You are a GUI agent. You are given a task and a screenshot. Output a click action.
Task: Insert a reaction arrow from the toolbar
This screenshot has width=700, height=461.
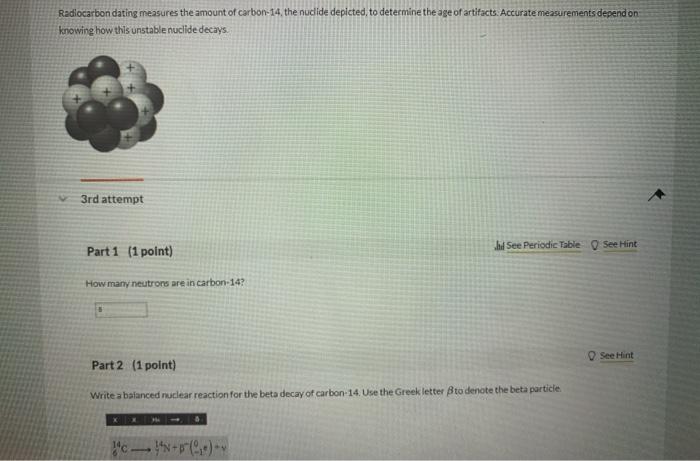pyautogui.click(x=175, y=419)
